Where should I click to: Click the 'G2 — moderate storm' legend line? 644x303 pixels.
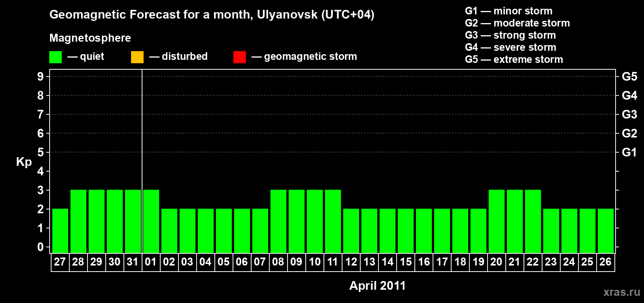[517, 23]
